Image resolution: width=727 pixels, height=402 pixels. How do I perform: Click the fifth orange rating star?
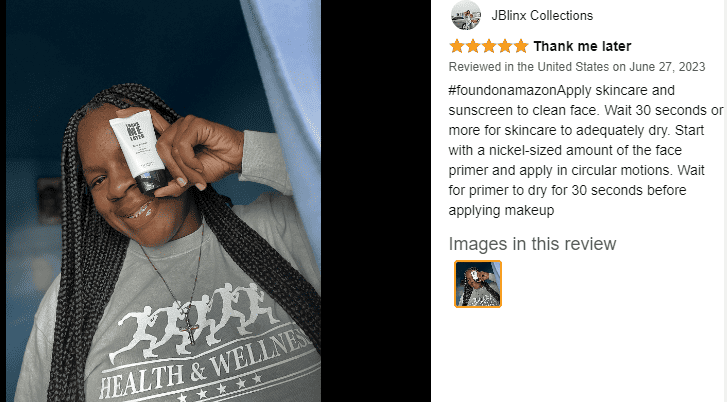(521, 46)
